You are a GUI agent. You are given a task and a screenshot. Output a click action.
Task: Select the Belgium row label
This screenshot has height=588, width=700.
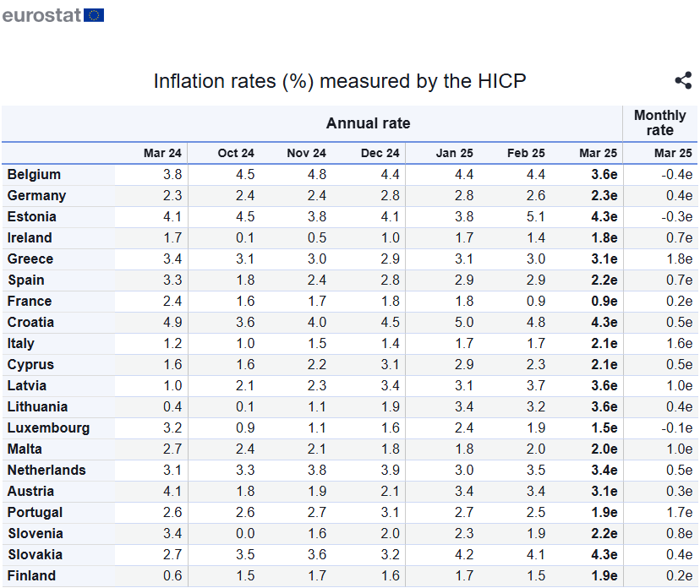click(34, 175)
